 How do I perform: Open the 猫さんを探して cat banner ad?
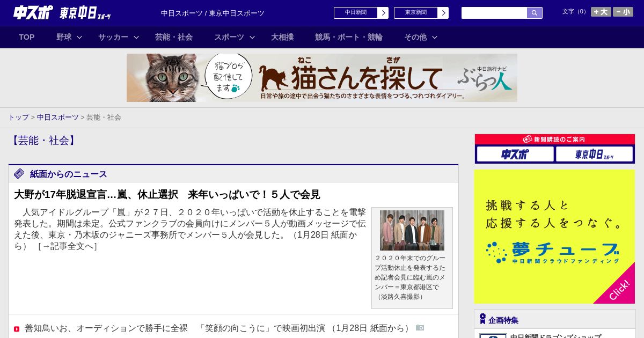tap(322, 78)
